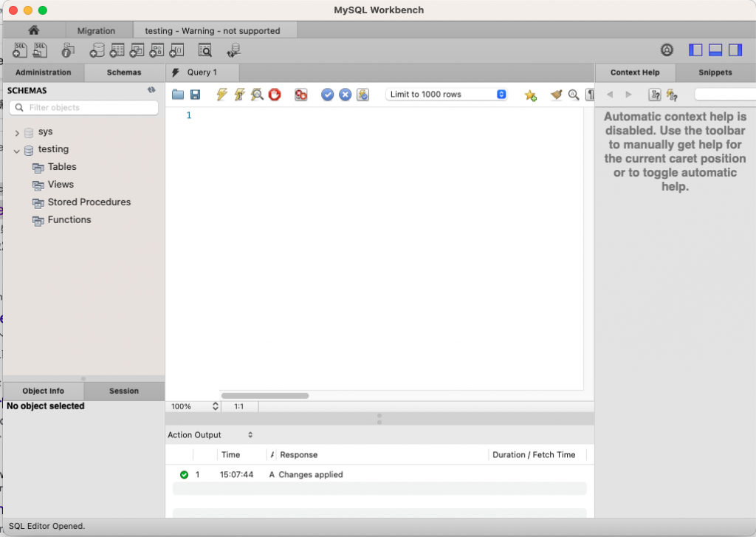Create a new stored procedure icon

(157, 50)
